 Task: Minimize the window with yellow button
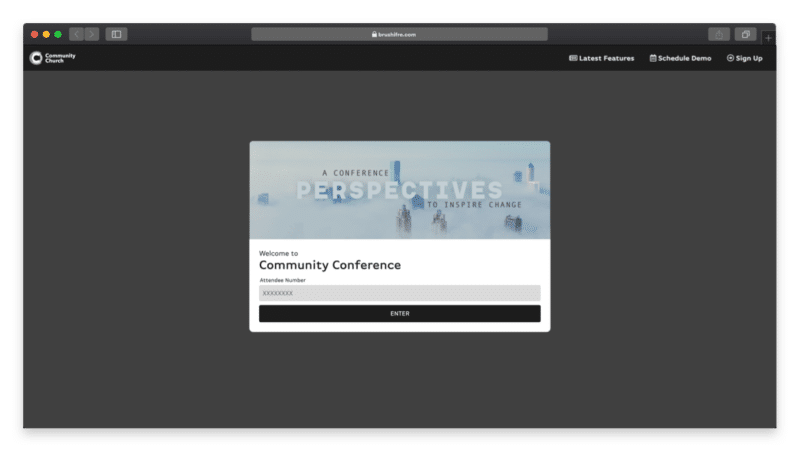(x=46, y=34)
